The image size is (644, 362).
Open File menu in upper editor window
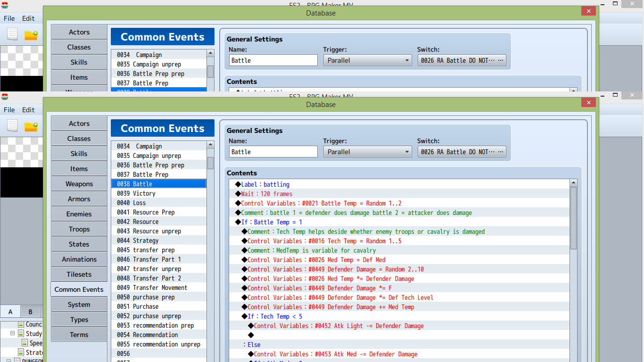[9, 18]
